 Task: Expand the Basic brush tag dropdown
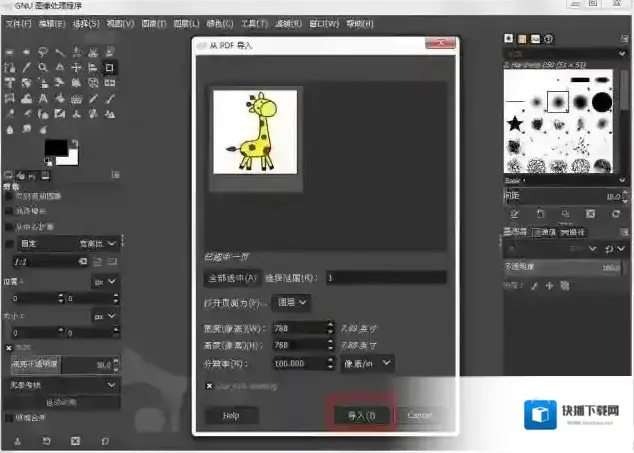620,181
